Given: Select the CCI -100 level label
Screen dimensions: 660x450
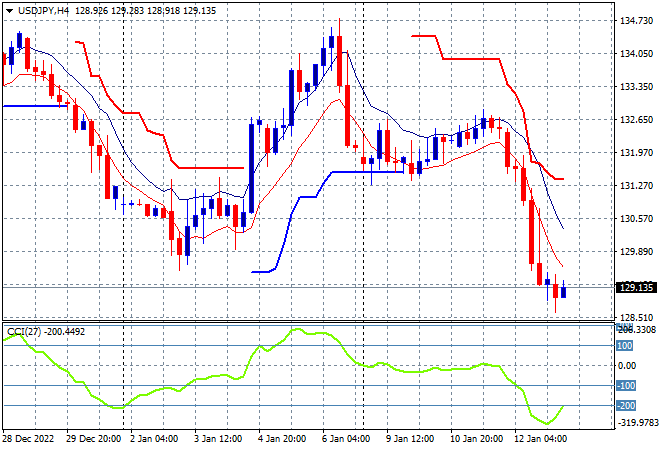Looking at the screenshot, I should pos(626,386).
